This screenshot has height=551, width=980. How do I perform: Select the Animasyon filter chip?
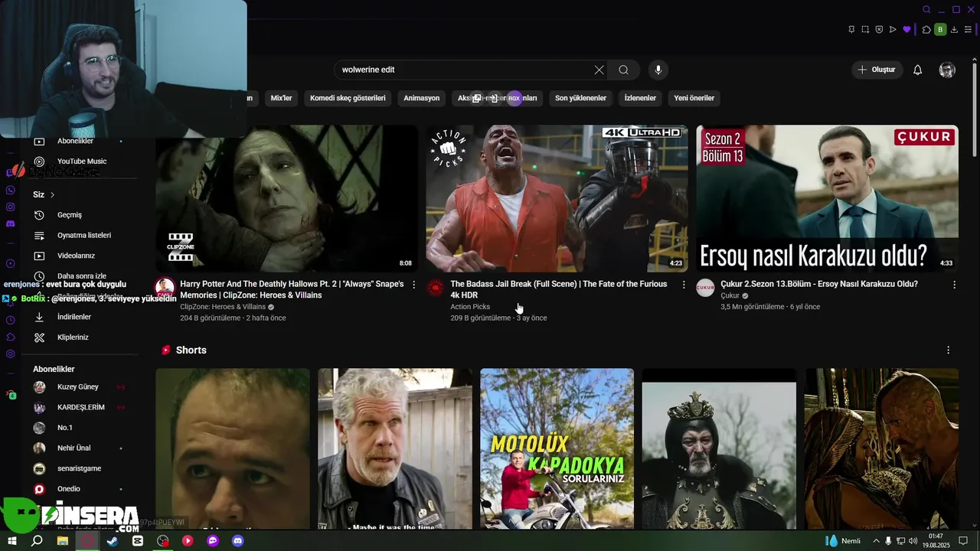422,98
